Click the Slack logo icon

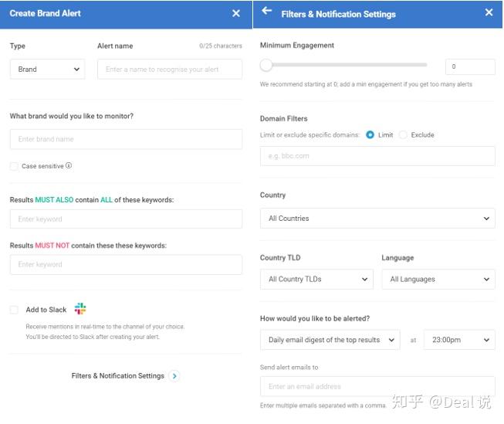(x=80, y=309)
